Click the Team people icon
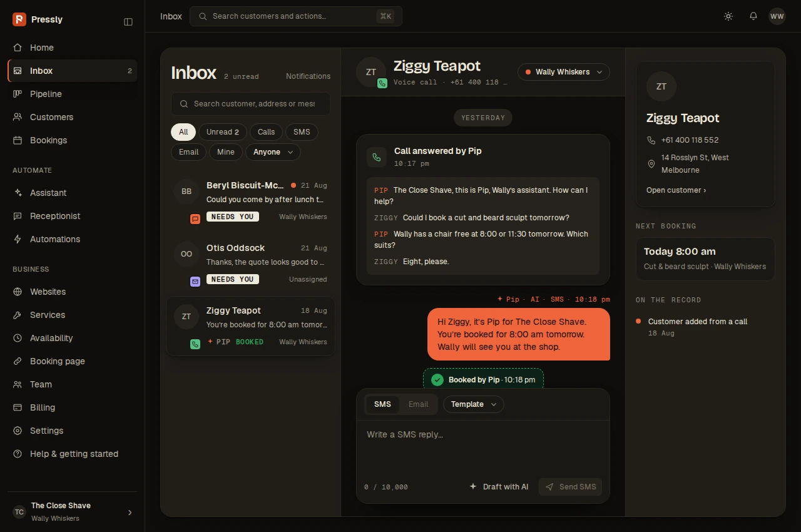This screenshot has height=532, width=801. coord(18,384)
